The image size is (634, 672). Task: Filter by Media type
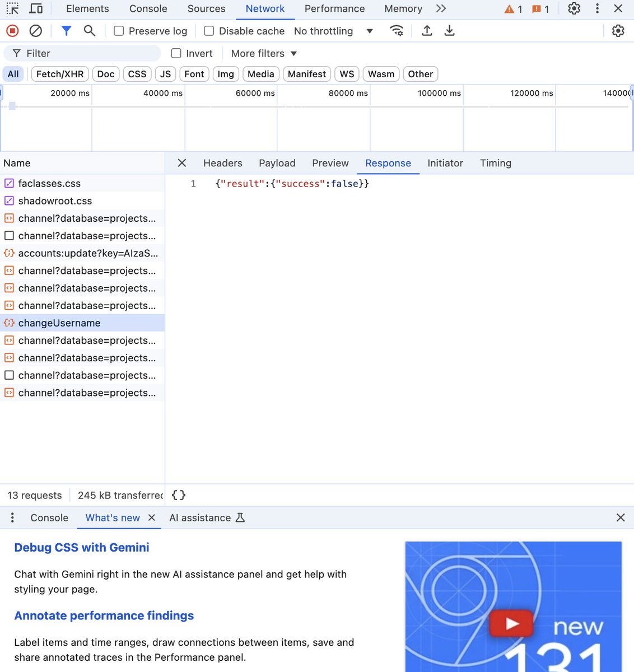[261, 74]
